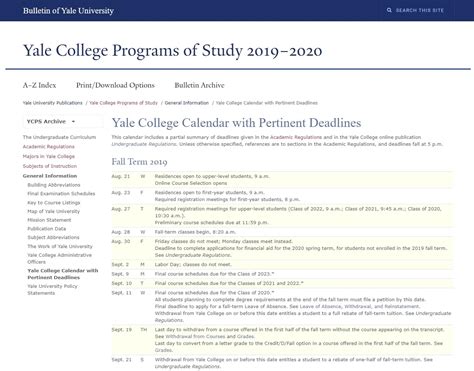Click Bulletin of Yale University header link
This screenshot has width=474, height=371.
68,11
